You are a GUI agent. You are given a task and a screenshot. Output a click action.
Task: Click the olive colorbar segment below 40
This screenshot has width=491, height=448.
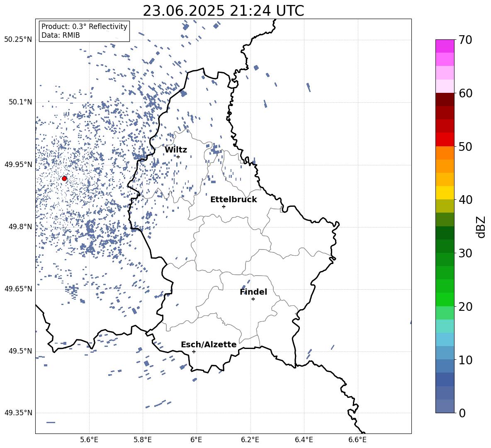point(445,206)
